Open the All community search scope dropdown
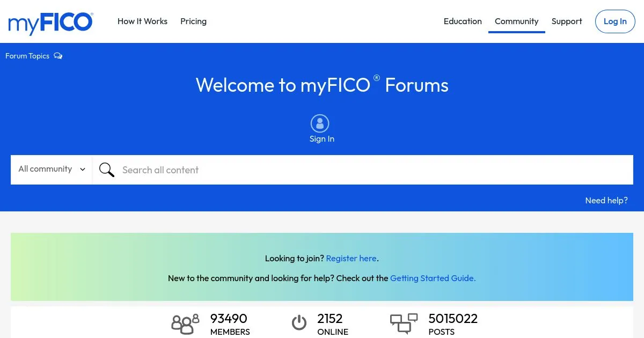The image size is (644, 338). coord(51,169)
